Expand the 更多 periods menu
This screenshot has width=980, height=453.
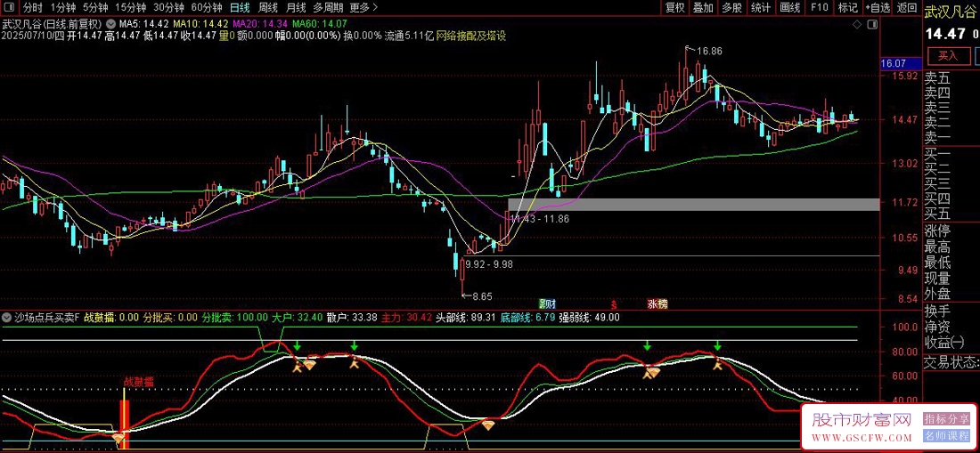point(364,8)
